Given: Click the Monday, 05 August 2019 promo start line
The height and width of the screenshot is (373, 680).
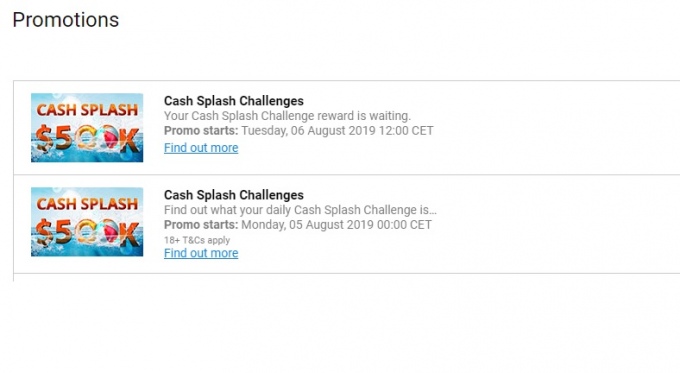Looking at the screenshot, I should tap(298, 225).
